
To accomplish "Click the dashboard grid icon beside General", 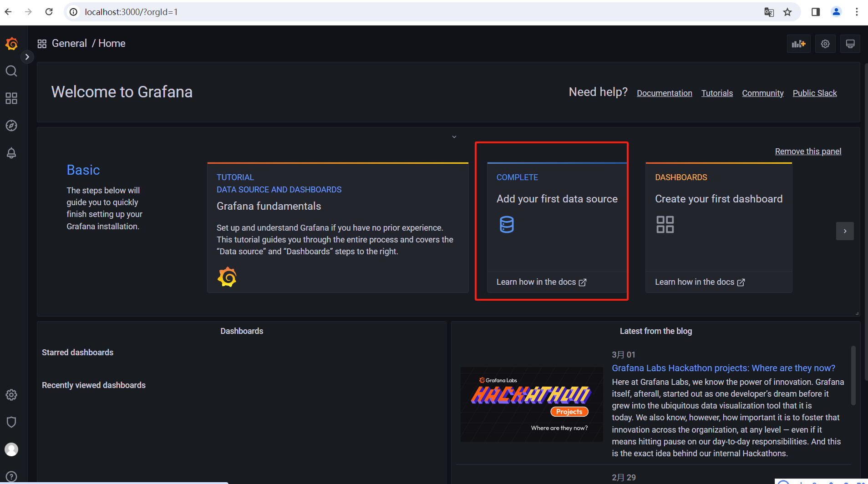I will (x=42, y=44).
